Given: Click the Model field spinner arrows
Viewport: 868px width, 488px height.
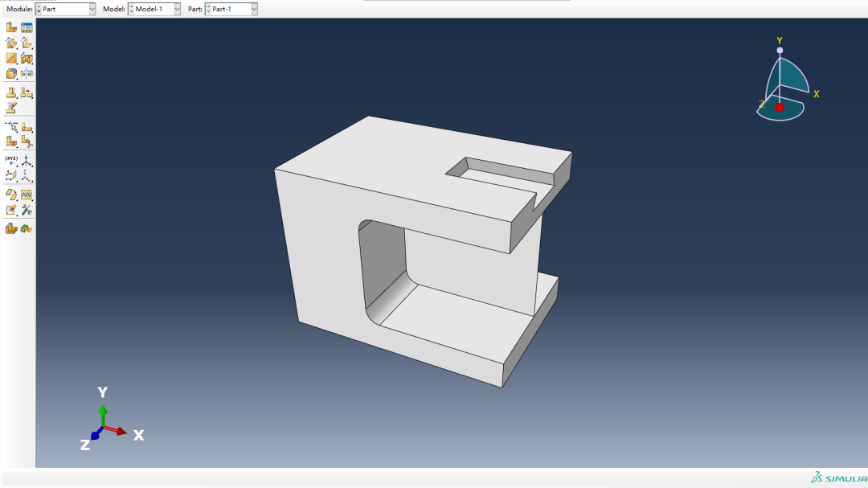Looking at the screenshot, I should (x=131, y=9).
